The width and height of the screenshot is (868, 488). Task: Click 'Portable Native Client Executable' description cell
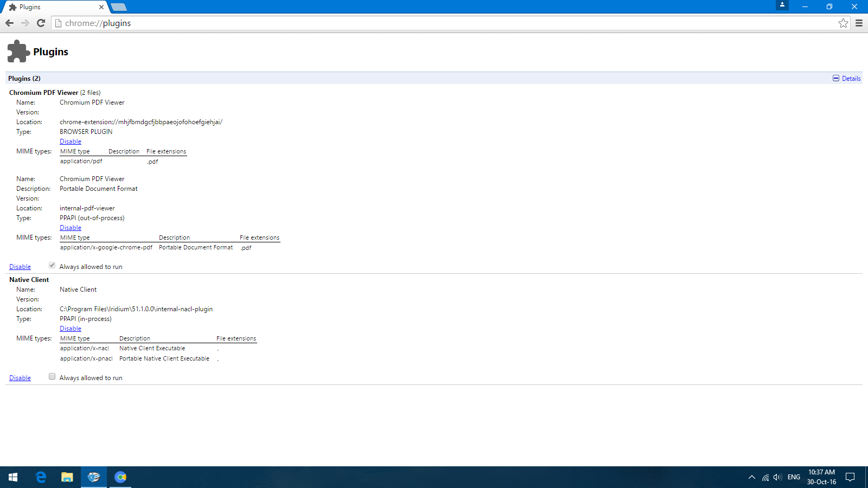click(x=164, y=358)
